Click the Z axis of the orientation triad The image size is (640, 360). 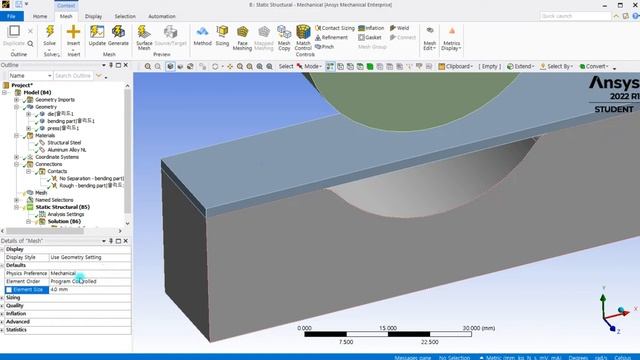pyautogui.click(x=613, y=329)
